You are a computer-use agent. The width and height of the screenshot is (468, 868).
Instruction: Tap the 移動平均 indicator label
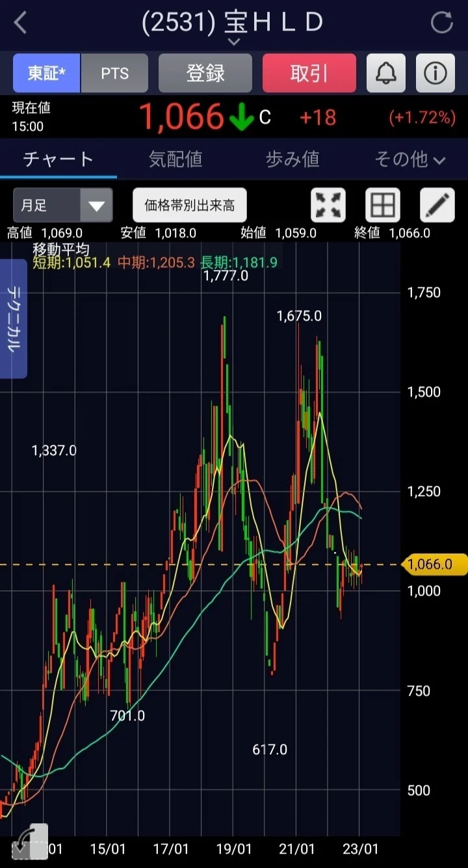tap(61, 248)
